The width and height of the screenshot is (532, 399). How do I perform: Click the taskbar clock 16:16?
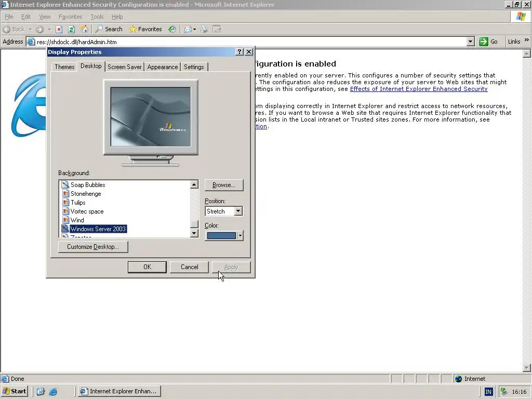coord(519,392)
